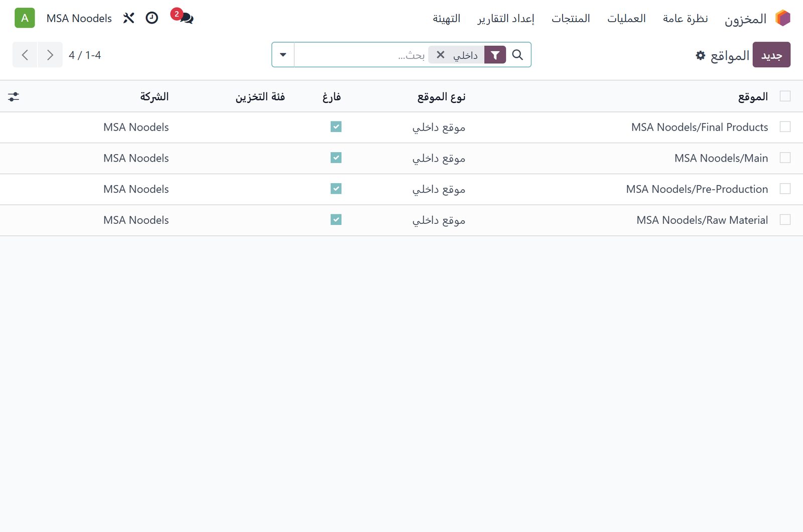This screenshot has height=532, width=803.
Task: Sort by نوع الموقع column header
Action: click(x=441, y=97)
